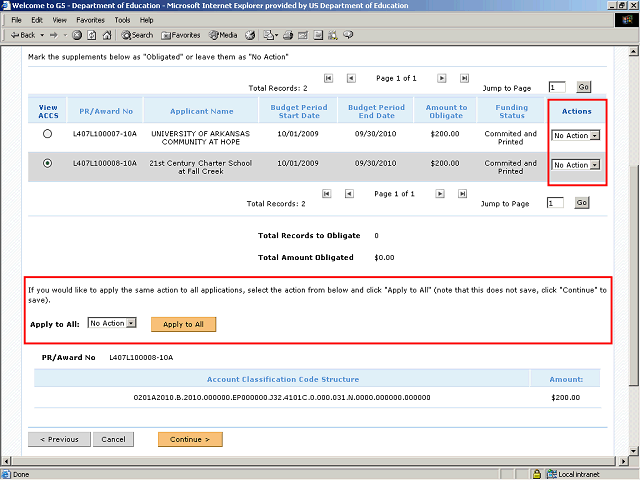Click next page arrow in bottom pager
This screenshot has height=480, width=640.
[x=441, y=194]
